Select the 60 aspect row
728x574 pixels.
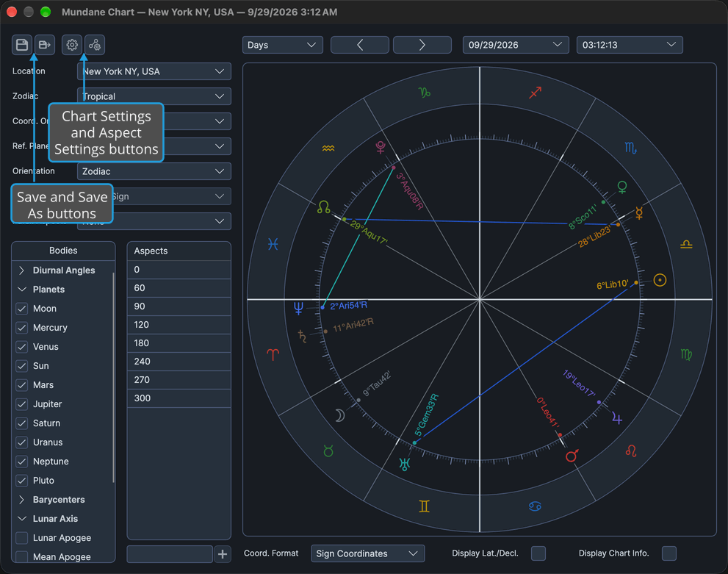tap(179, 288)
